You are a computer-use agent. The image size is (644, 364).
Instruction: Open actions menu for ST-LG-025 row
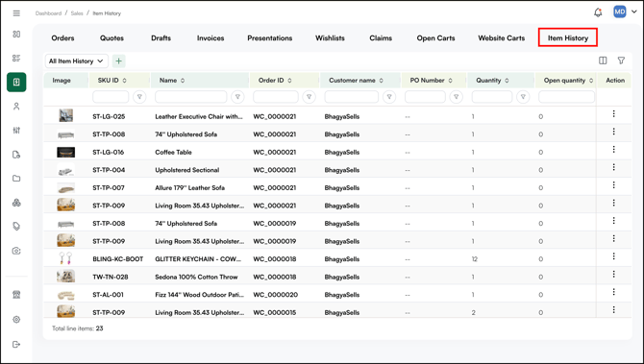click(613, 113)
